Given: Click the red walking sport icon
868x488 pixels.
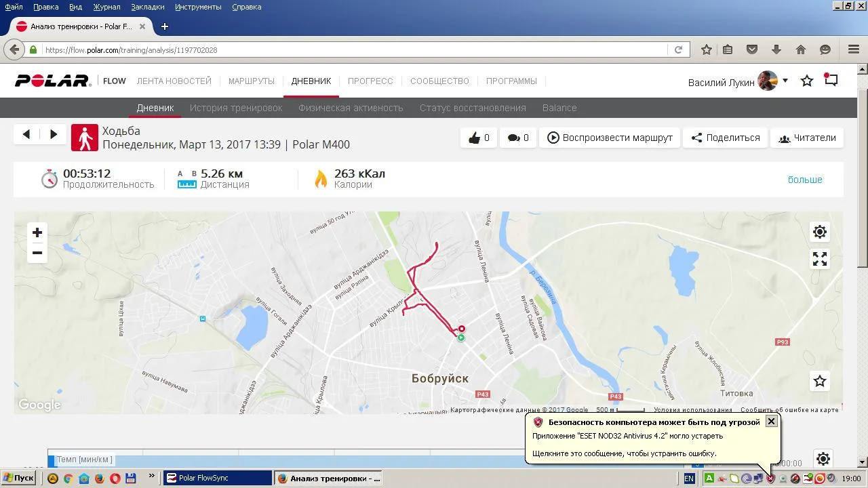Looking at the screenshot, I should pyautogui.click(x=85, y=138).
